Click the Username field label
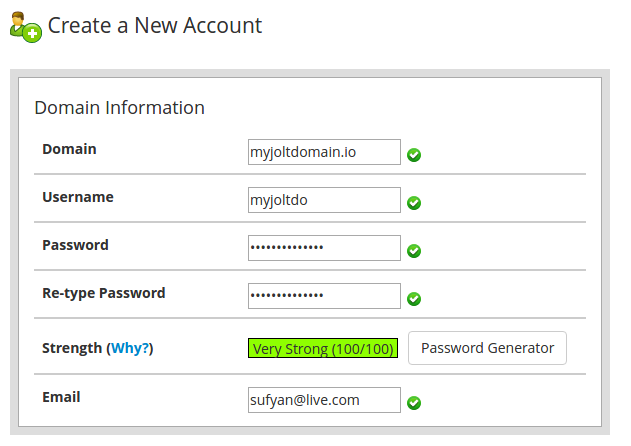Image resolution: width=631 pixels, height=446 pixels. 78,197
